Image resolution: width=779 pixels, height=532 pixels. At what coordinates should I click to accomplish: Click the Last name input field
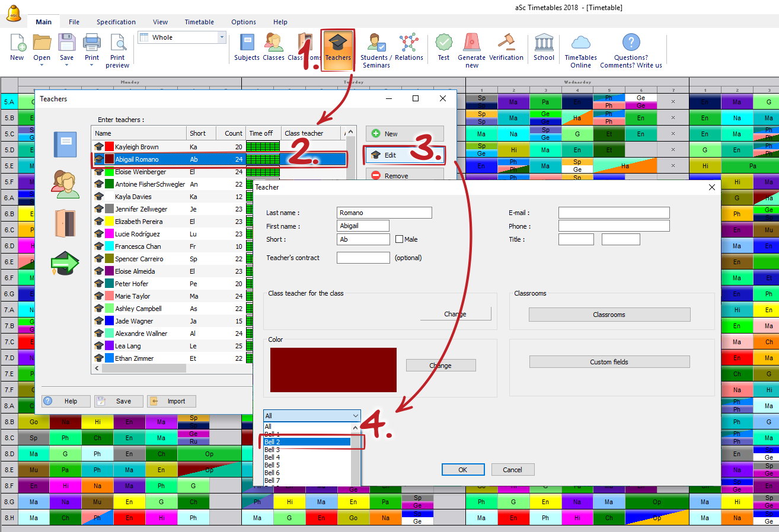tap(384, 213)
